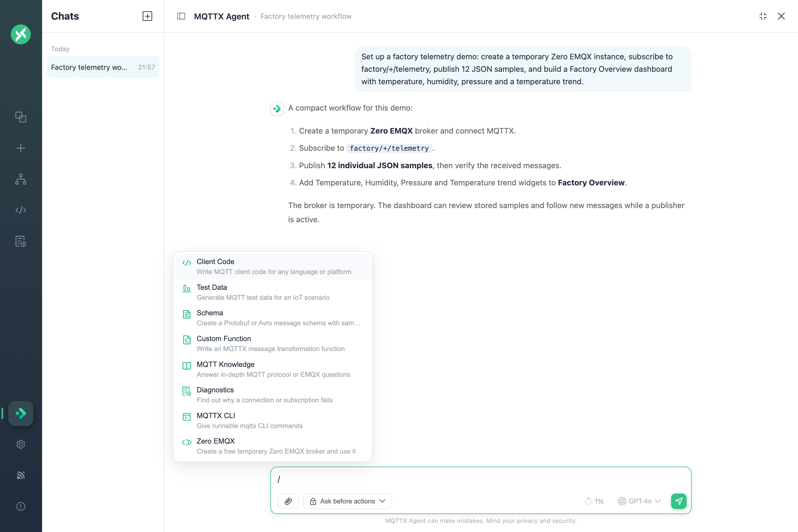The width and height of the screenshot is (798, 532).
Task: Toggle the chat list sidebar panel
Action: (x=181, y=16)
